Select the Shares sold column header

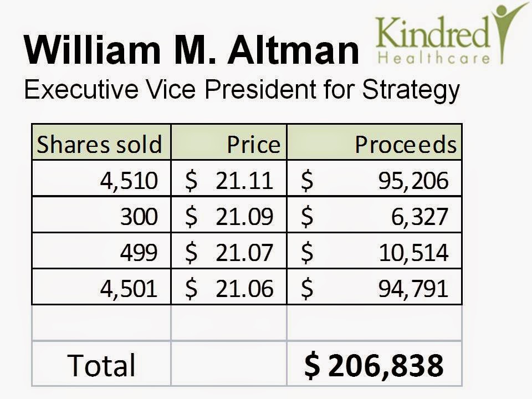(100, 144)
